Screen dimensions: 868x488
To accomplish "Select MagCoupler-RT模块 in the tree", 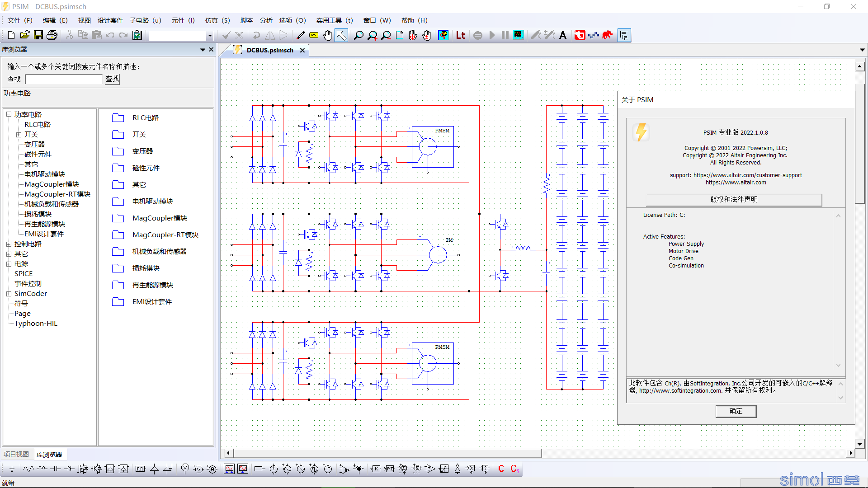I will click(57, 194).
